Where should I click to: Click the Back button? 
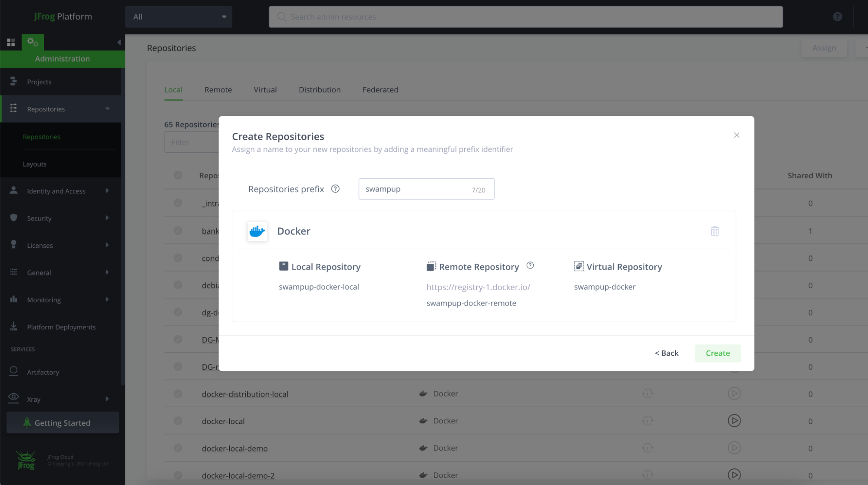click(666, 353)
